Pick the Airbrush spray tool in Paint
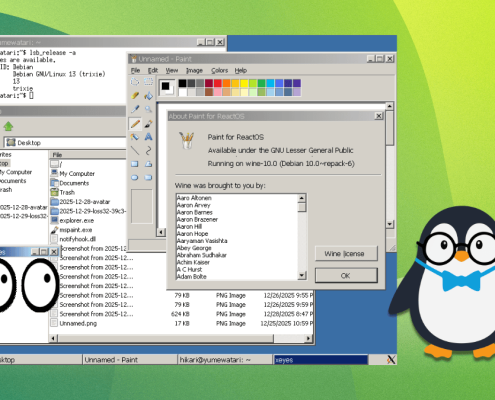This screenshot has height=400, width=495. click(x=135, y=137)
